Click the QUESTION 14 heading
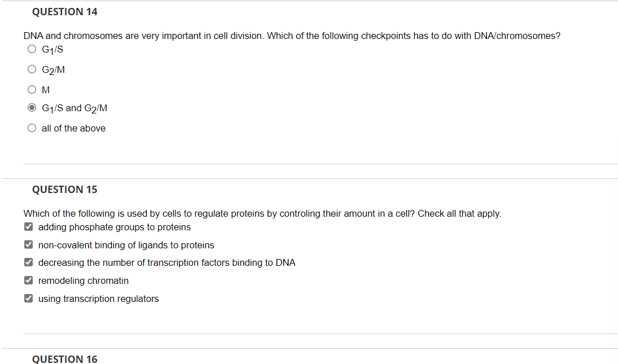Screen dimensions: 618x364 [64, 11]
